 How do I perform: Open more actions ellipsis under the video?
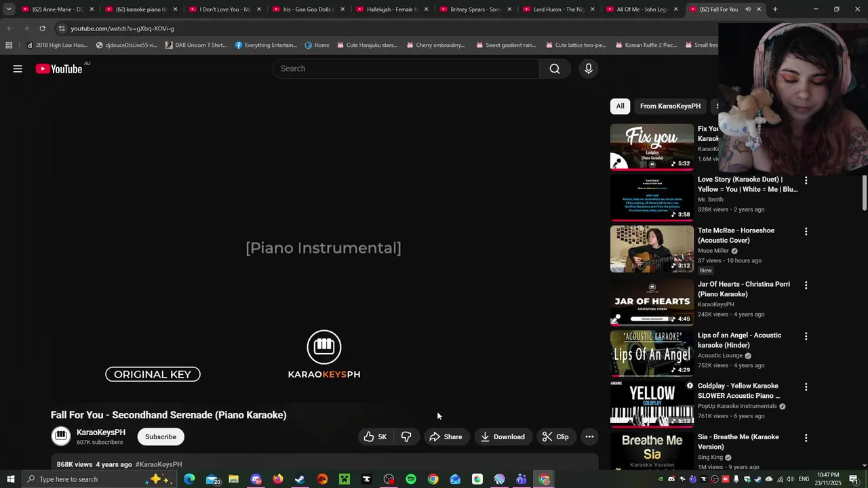[x=589, y=436]
